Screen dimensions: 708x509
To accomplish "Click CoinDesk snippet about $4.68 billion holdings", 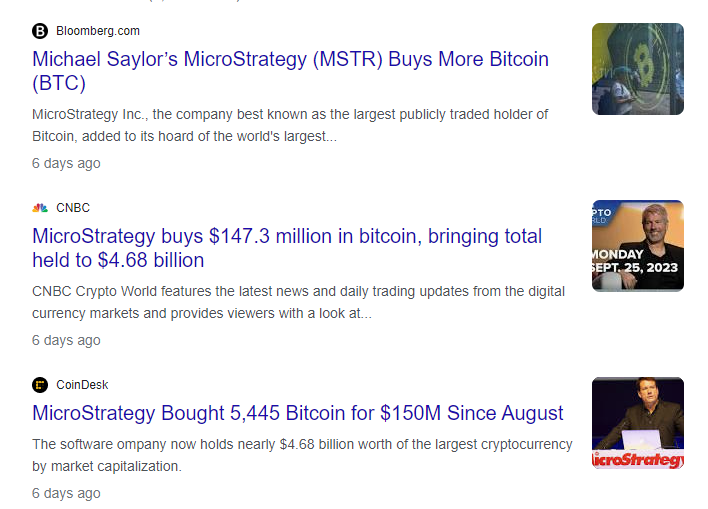I will pyautogui.click(x=302, y=455).
